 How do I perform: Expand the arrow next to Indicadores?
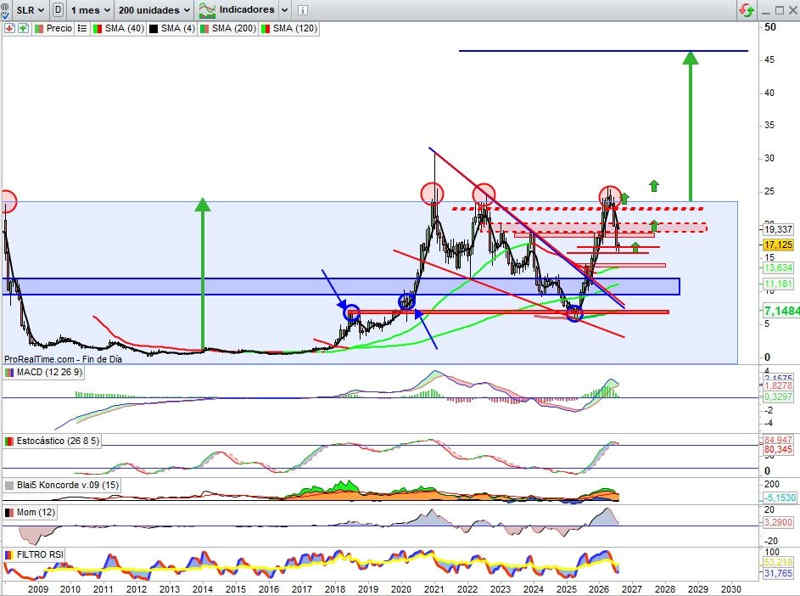[285, 10]
